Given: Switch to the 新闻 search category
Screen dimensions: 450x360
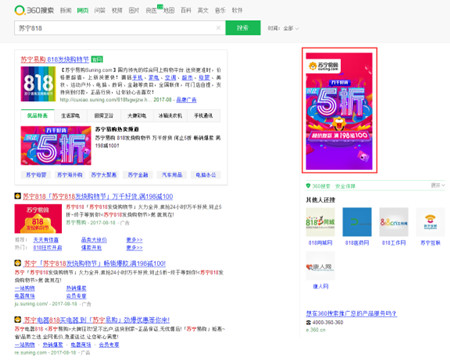Looking at the screenshot, I should pos(66,10).
